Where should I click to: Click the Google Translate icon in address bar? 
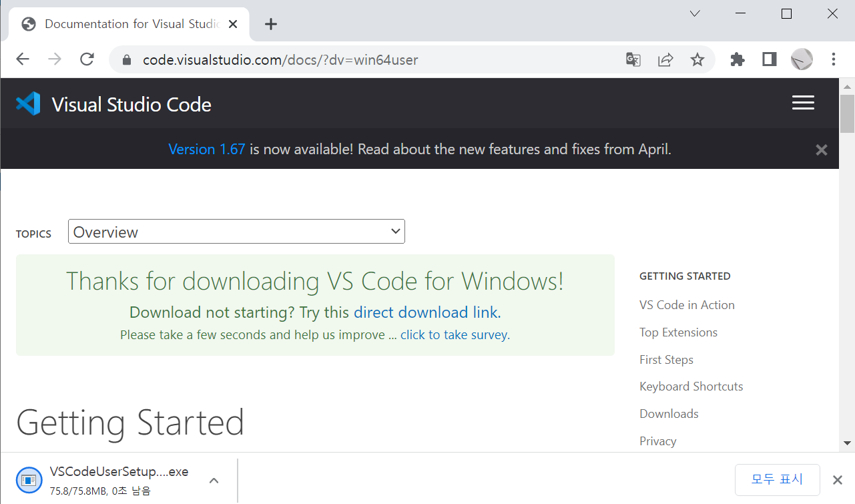[633, 59]
